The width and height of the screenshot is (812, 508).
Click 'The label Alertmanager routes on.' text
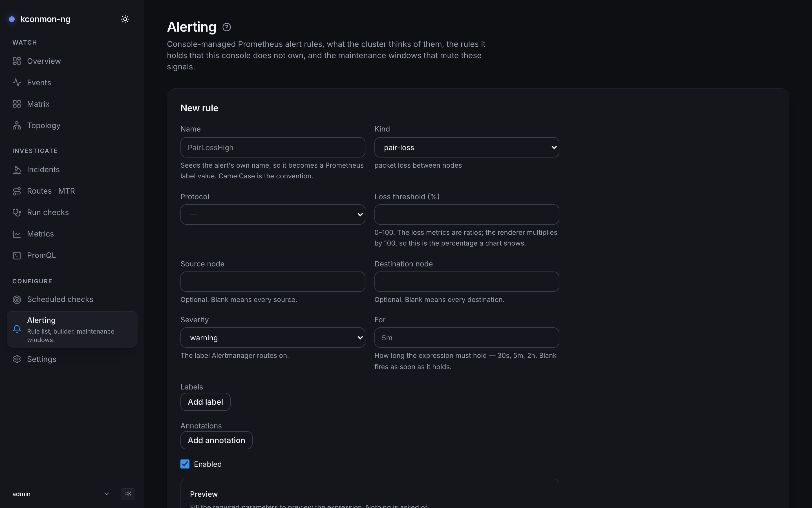(x=235, y=356)
